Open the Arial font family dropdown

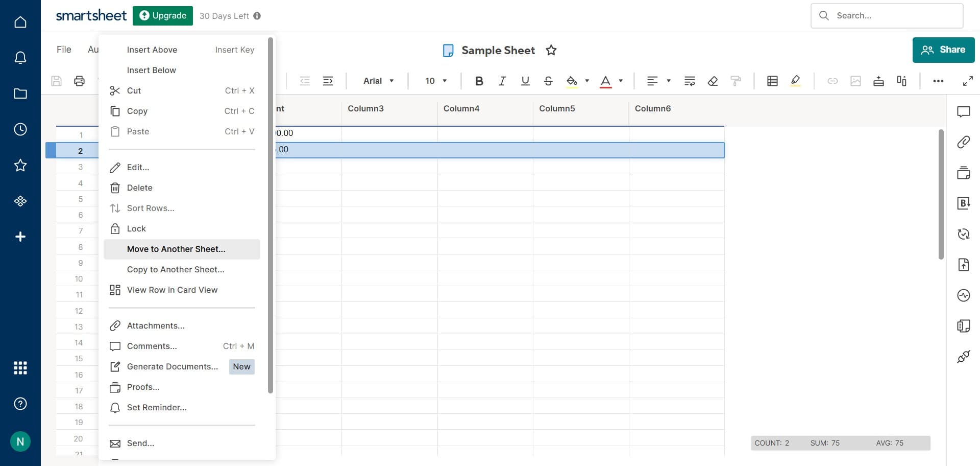coord(378,81)
